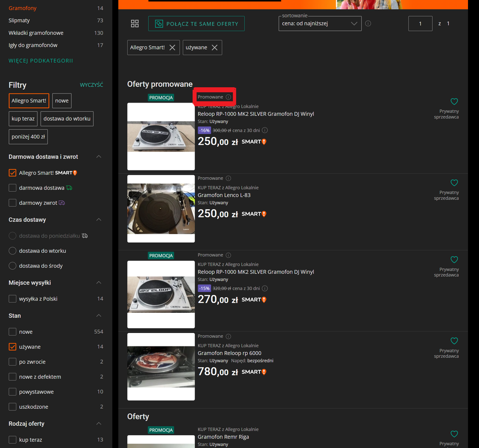This screenshot has height=448, width=479.
Task: Uncheck the Allegro Smart! checkbox
Action: (12, 173)
